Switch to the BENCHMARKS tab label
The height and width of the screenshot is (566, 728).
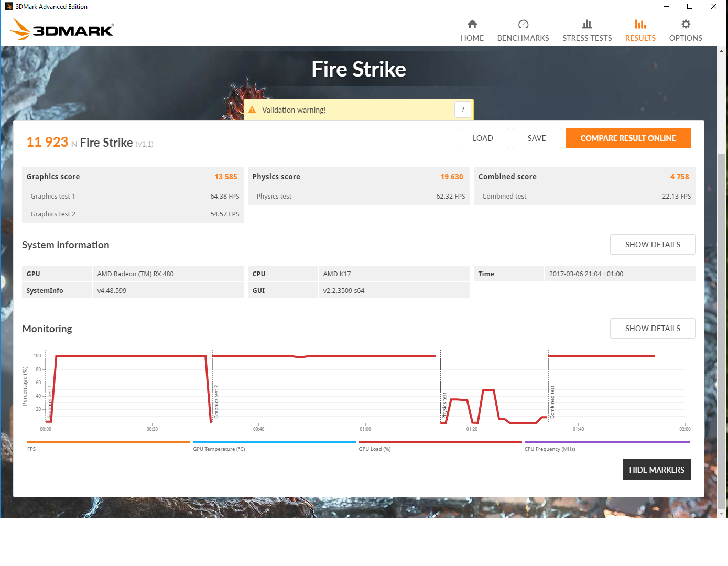tap(523, 38)
